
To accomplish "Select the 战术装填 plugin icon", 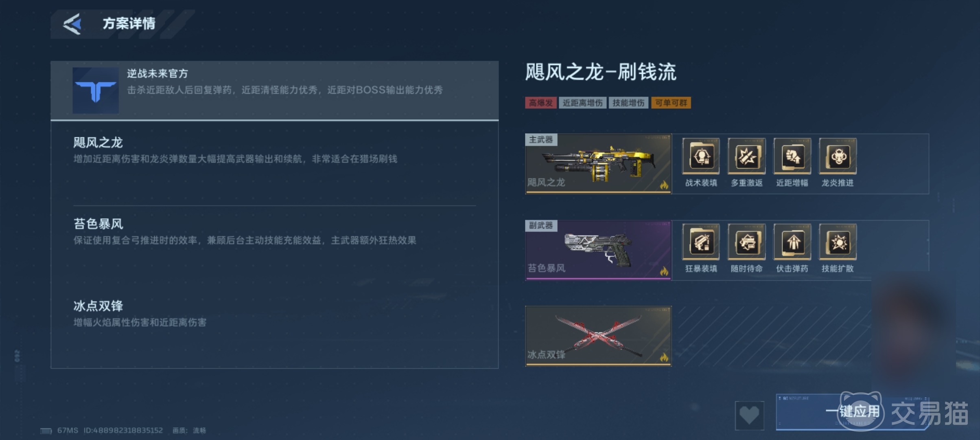I will pos(701,156).
